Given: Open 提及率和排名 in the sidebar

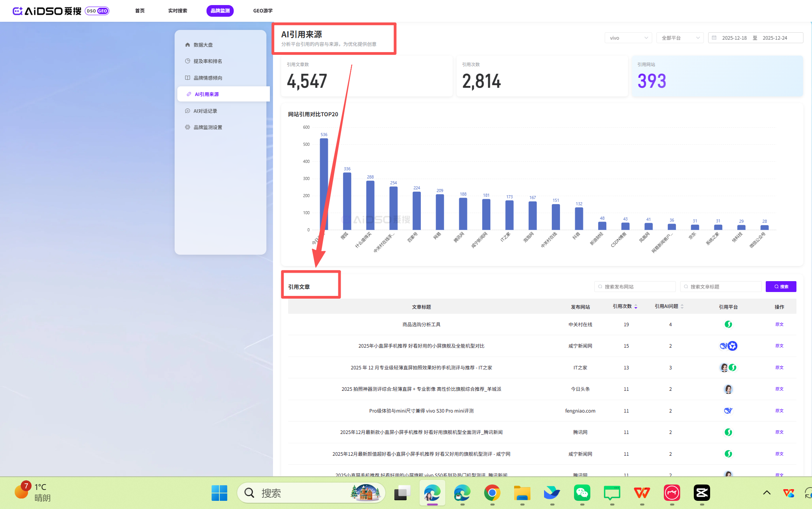Looking at the screenshot, I should (208, 61).
